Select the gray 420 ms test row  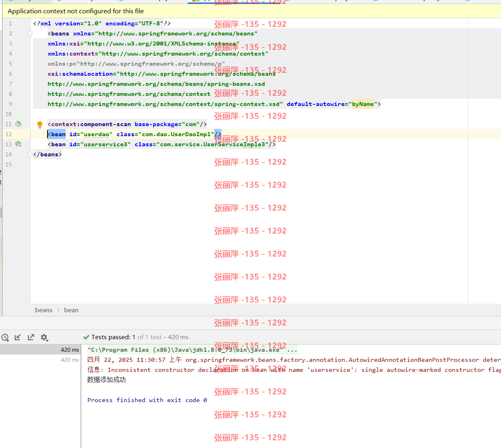tap(40, 360)
